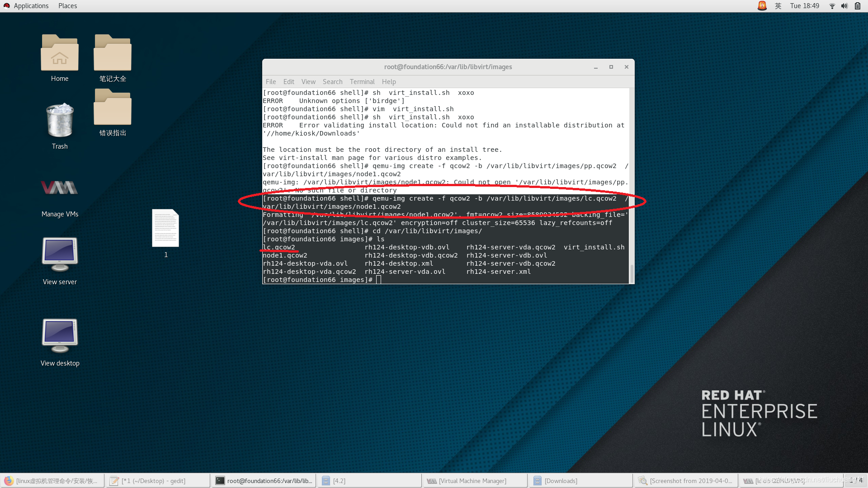Switch to [4.2] taskbar window
868x488 pixels.
370,481
